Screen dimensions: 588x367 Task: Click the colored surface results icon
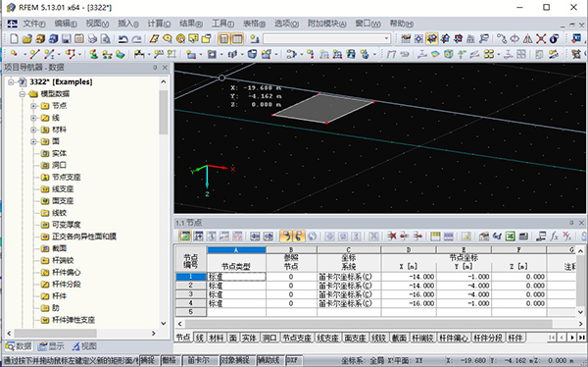click(x=435, y=55)
